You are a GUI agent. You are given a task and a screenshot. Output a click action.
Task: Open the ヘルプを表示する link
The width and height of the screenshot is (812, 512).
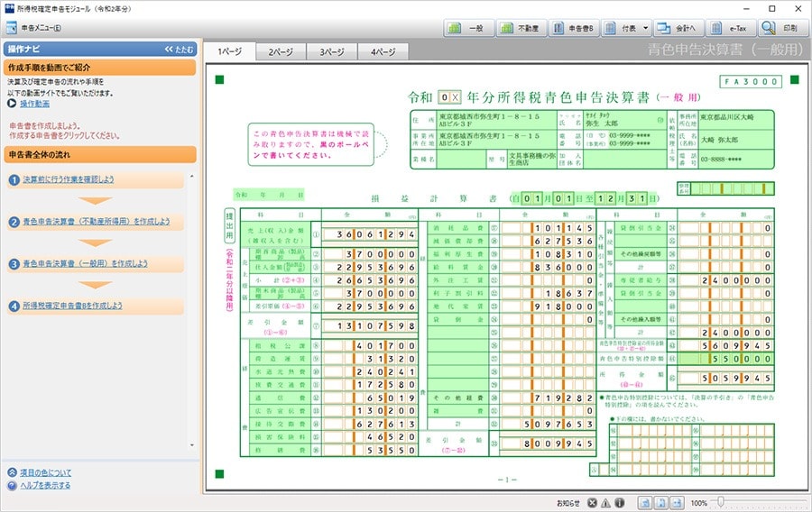(45, 486)
